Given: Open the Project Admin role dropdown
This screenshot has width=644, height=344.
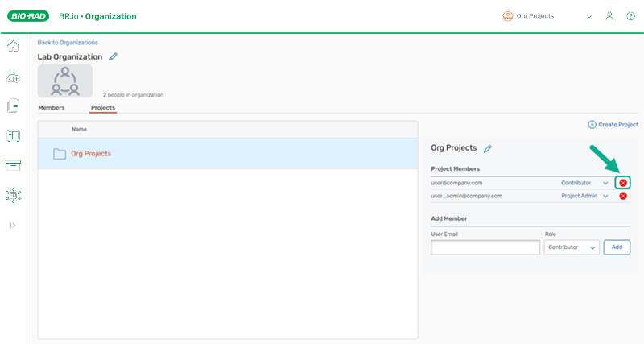Looking at the screenshot, I should (x=584, y=196).
